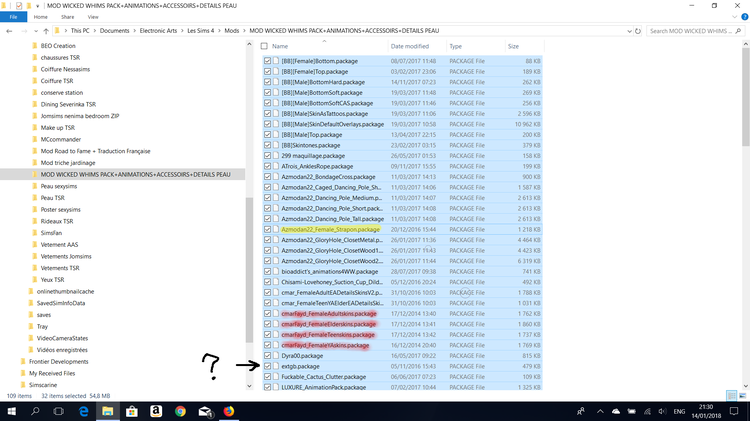Open Amazon app in taskbar
Viewport: 750px width, 421px height.
[x=156, y=411]
